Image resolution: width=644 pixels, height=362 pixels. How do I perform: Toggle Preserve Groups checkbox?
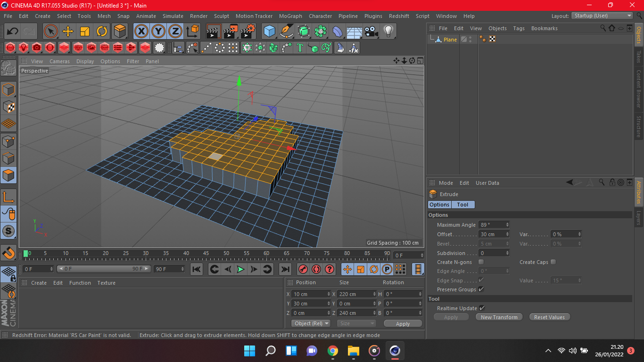(481, 289)
